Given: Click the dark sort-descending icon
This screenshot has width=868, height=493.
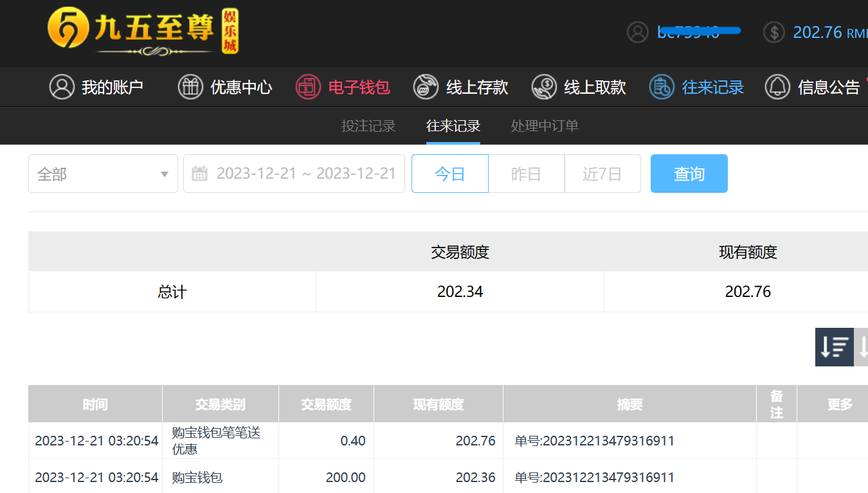Looking at the screenshot, I should pyautogui.click(x=834, y=347).
